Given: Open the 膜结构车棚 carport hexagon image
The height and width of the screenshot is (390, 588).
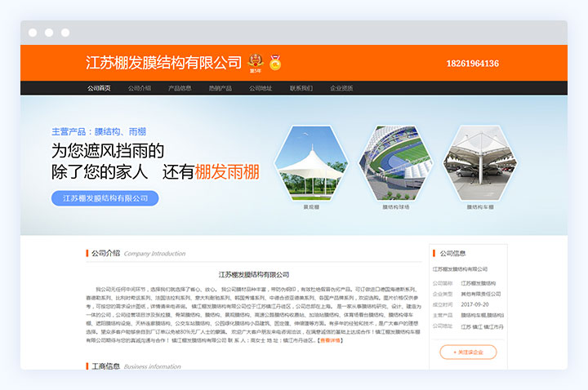Looking at the screenshot, I should click(480, 162).
